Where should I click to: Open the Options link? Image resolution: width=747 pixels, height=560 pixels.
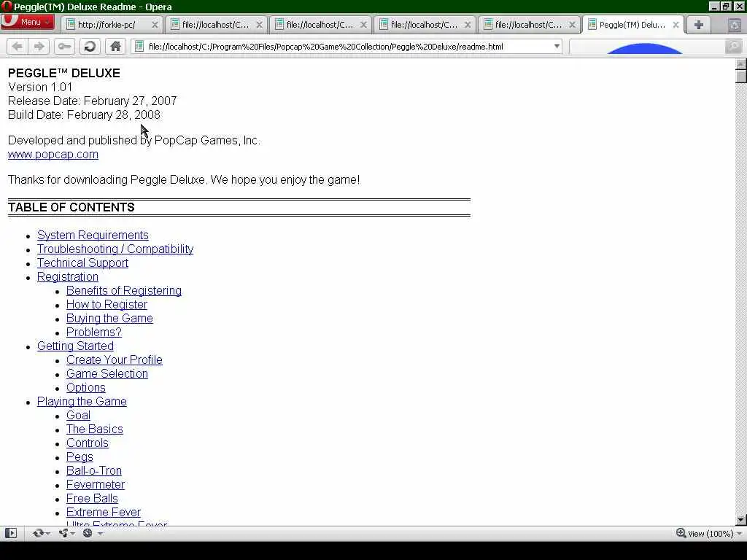pos(86,388)
